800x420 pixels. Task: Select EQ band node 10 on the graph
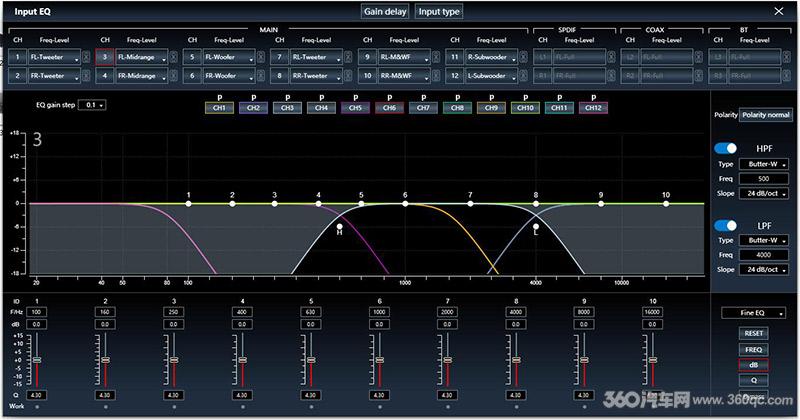tap(666, 204)
